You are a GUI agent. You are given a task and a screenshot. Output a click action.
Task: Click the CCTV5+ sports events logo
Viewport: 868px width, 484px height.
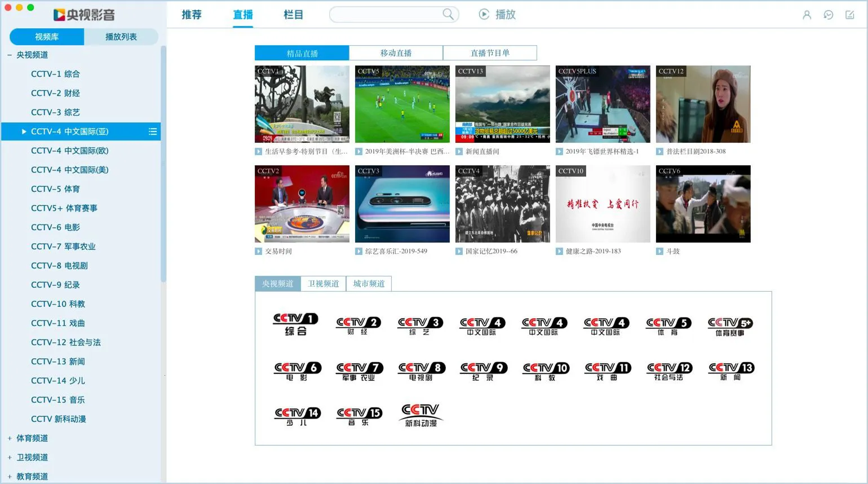pyautogui.click(x=730, y=326)
